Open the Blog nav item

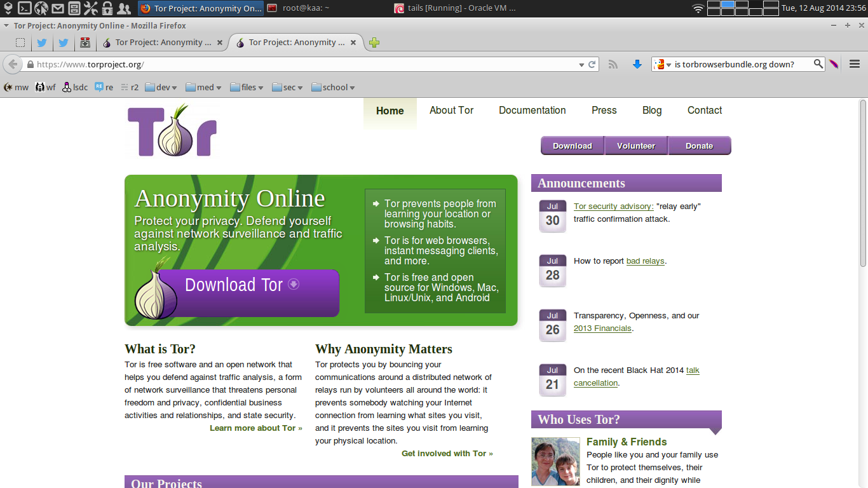tap(652, 111)
